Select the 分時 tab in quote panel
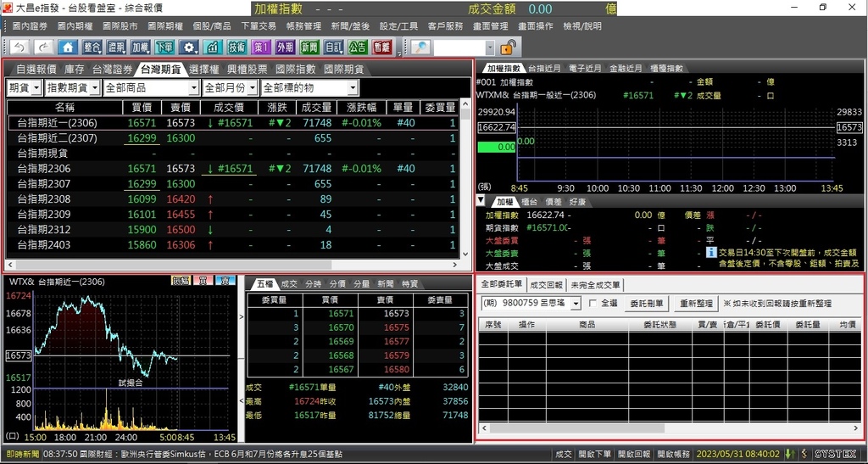 pyautogui.click(x=313, y=284)
